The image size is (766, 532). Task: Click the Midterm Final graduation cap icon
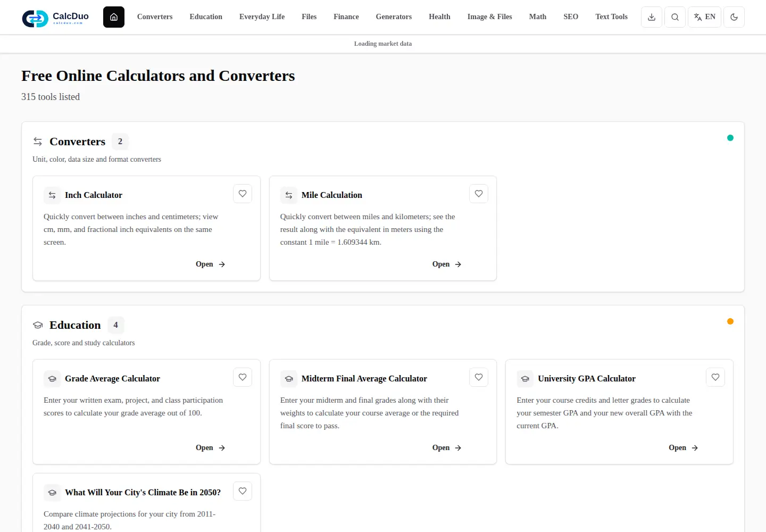(289, 379)
